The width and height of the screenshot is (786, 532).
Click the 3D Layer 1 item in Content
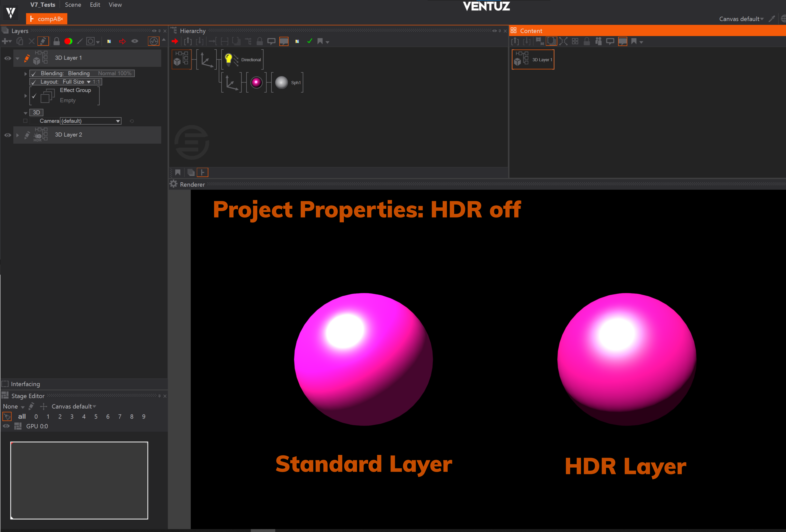(533, 60)
